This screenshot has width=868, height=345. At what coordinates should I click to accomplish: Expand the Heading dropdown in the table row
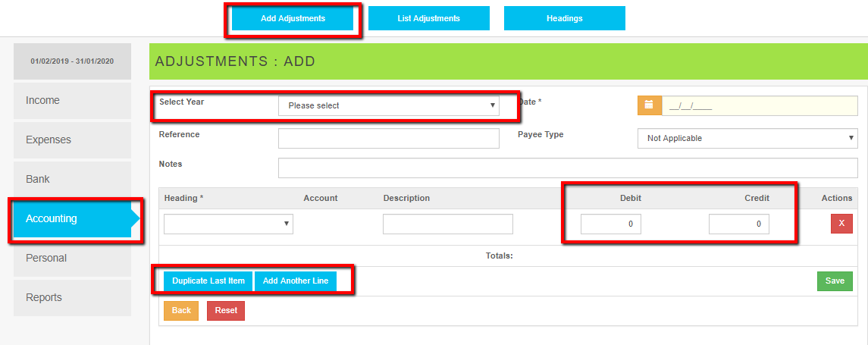click(229, 223)
